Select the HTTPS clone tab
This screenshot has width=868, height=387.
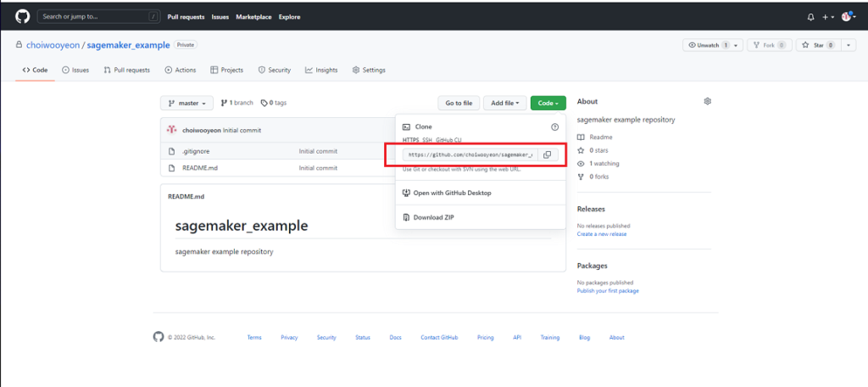pyautogui.click(x=411, y=141)
